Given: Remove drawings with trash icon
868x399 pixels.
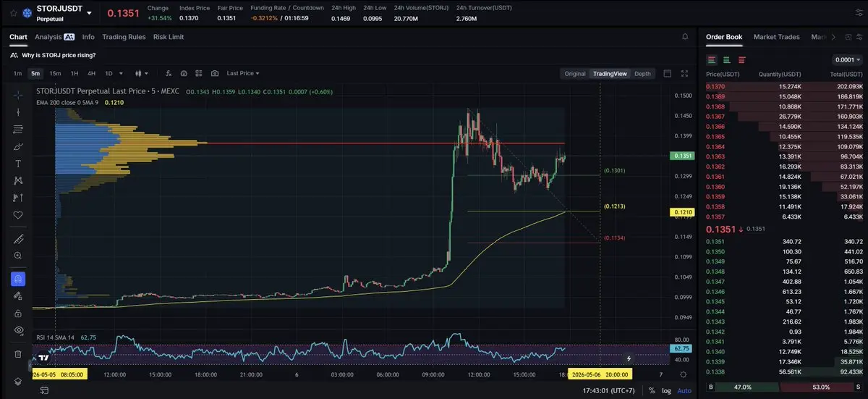Looking at the screenshot, I should point(18,353).
